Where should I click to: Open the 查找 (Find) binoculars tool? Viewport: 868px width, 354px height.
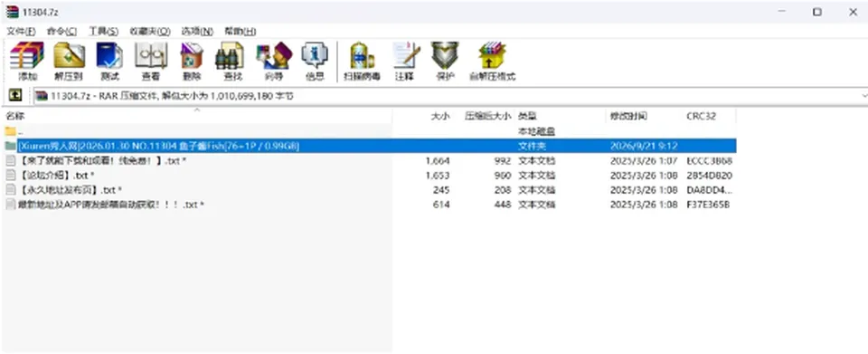click(232, 61)
